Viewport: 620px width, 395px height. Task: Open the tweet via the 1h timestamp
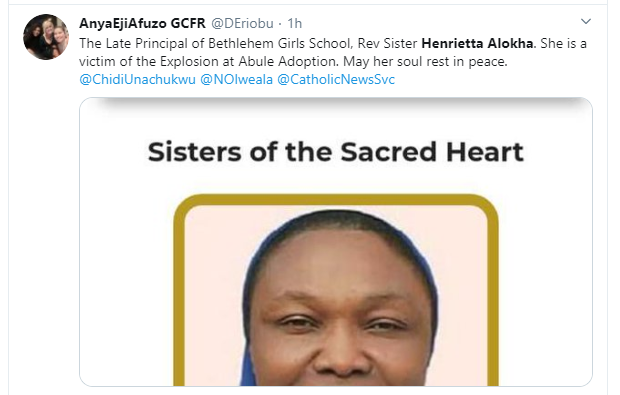(295, 23)
